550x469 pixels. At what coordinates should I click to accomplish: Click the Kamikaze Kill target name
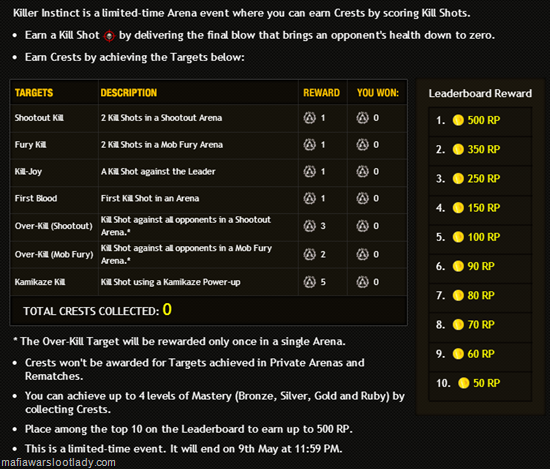[x=40, y=282]
